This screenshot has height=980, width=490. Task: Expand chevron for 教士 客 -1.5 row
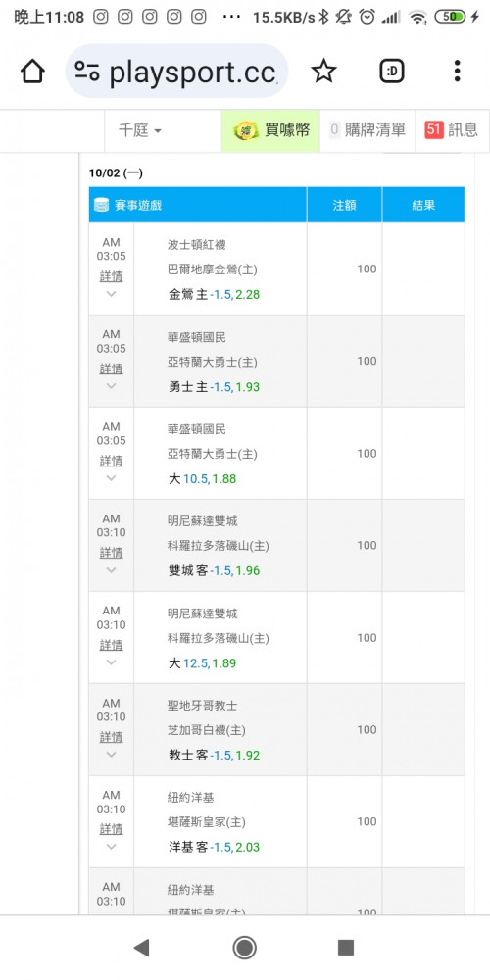[111, 755]
